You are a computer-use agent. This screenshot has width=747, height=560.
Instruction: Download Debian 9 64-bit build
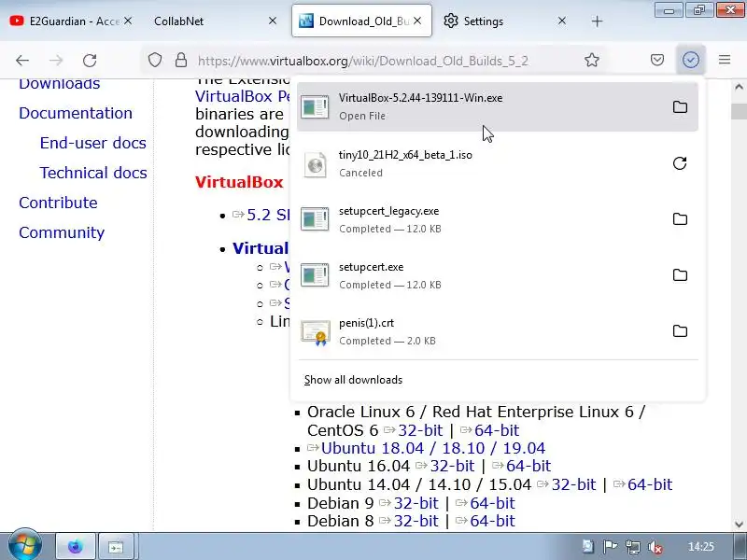(x=492, y=503)
